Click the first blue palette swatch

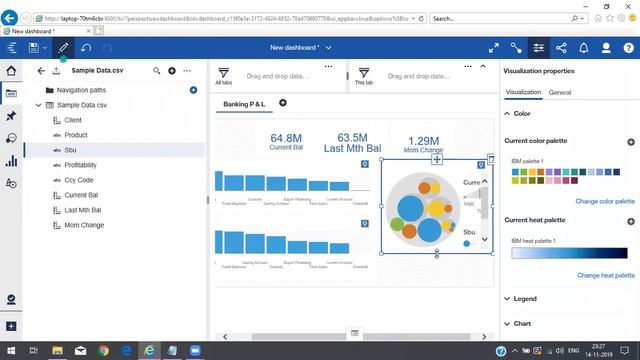point(515,172)
